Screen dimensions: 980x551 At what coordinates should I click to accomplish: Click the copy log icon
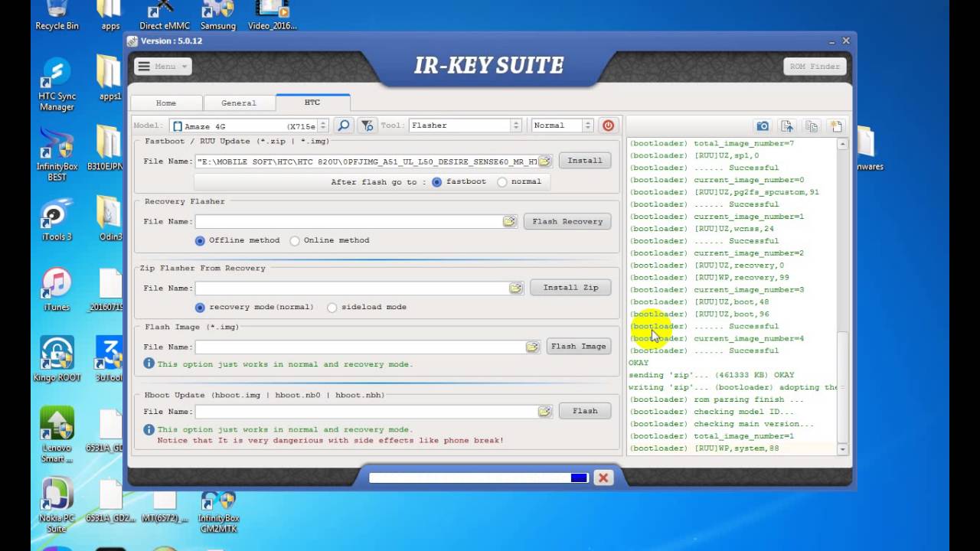pos(812,126)
